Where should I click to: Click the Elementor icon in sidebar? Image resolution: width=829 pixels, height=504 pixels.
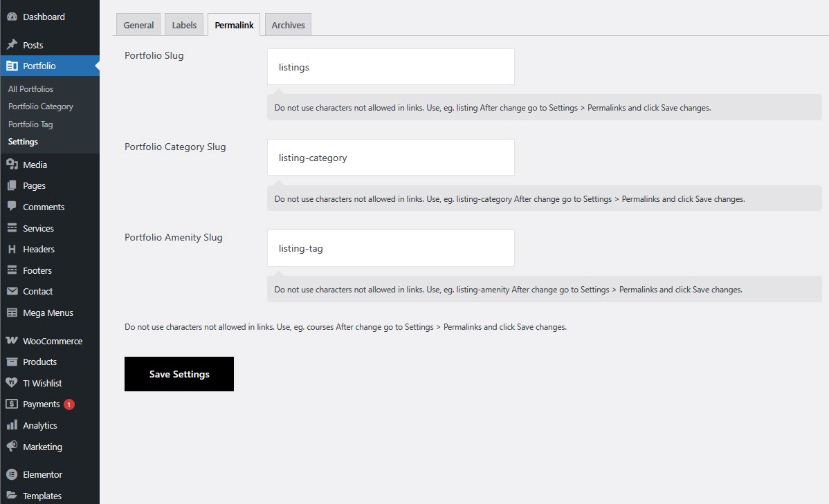click(12, 474)
